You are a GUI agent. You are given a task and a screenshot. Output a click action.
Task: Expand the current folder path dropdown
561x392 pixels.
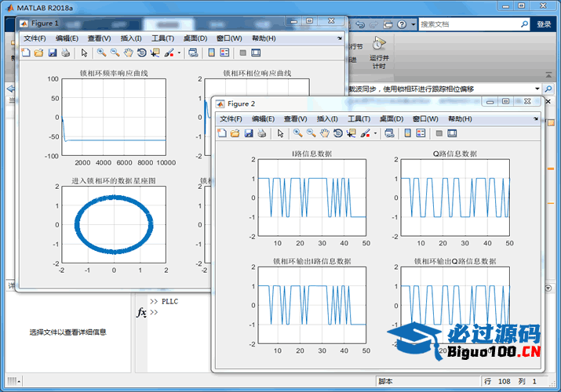click(537, 89)
